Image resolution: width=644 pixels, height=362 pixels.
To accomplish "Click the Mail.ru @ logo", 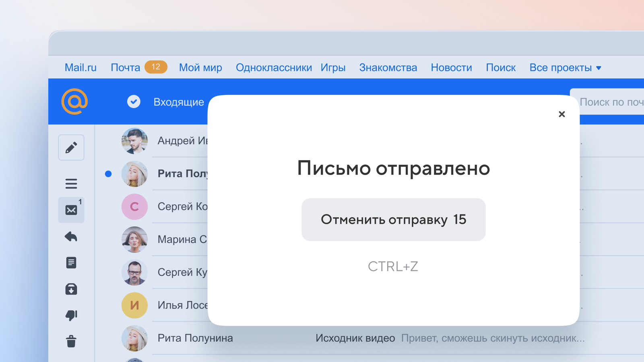I will 74,101.
